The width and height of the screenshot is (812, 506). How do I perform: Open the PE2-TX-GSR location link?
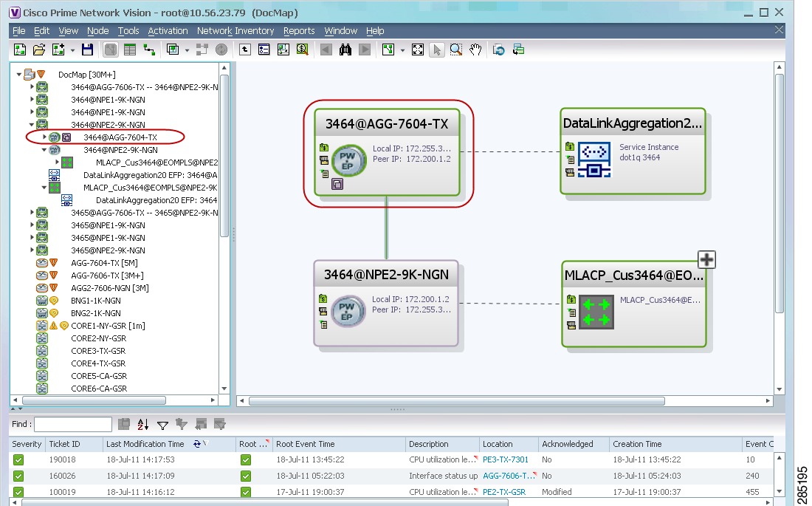(504, 492)
